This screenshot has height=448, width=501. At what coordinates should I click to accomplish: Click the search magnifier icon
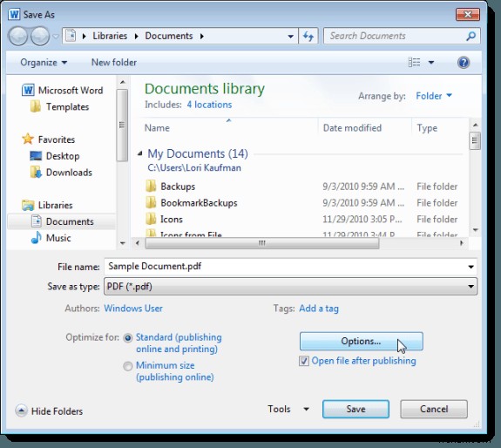click(471, 36)
